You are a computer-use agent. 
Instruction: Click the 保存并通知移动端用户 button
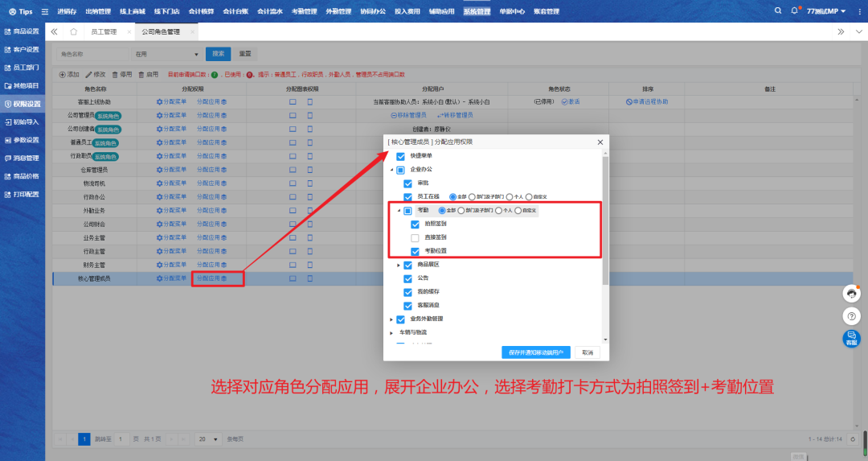coord(536,352)
